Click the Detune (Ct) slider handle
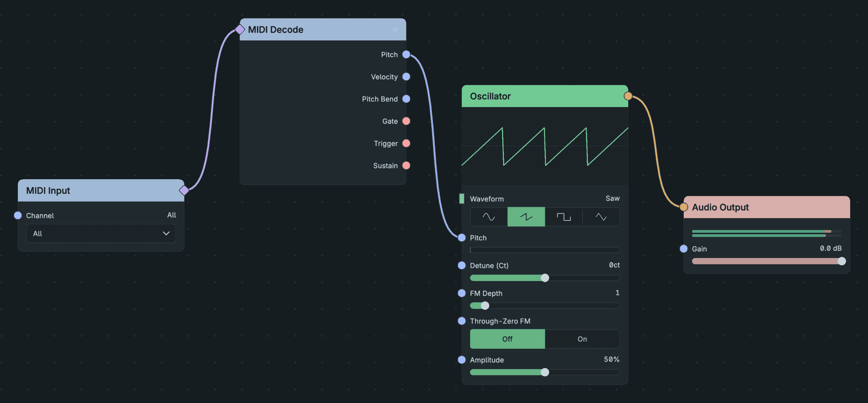The image size is (868, 403). click(545, 278)
